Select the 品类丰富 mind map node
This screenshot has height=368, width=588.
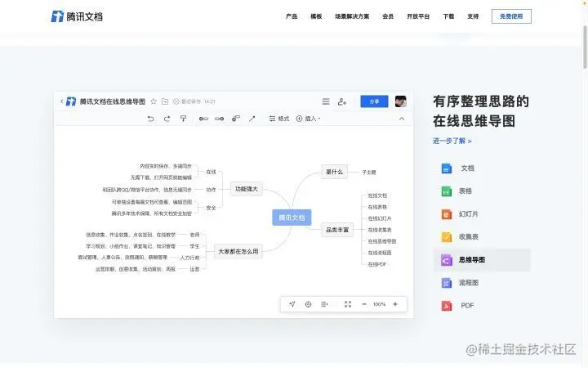[x=337, y=230]
